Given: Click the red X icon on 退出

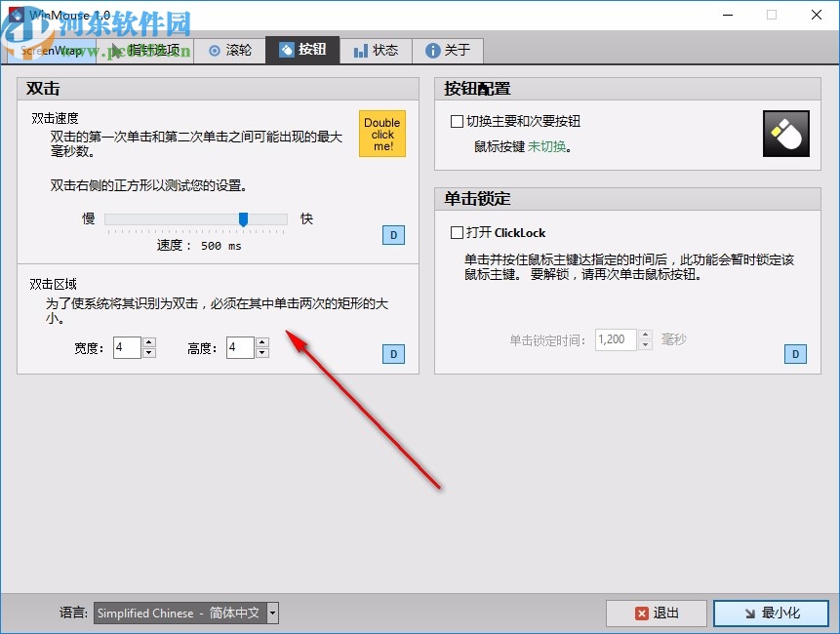Looking at the screenshot, I should [641, 614].
